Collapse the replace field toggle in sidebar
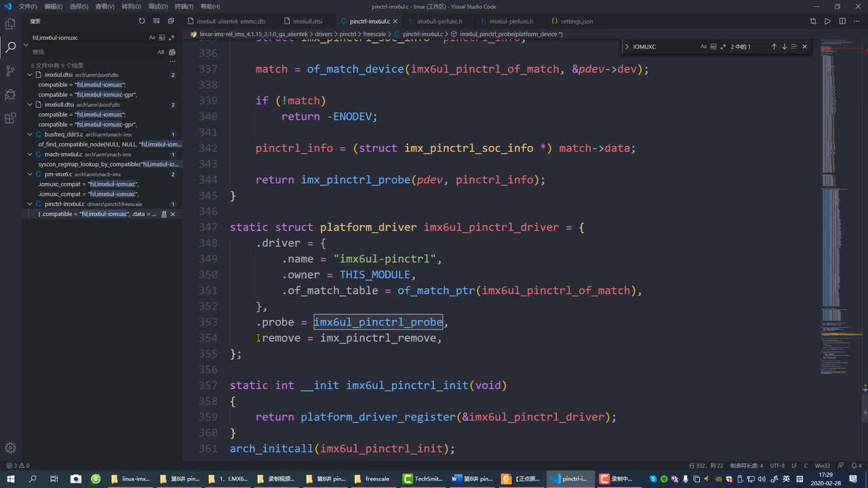Screen dimensions: 868x488 click(26, 45)
